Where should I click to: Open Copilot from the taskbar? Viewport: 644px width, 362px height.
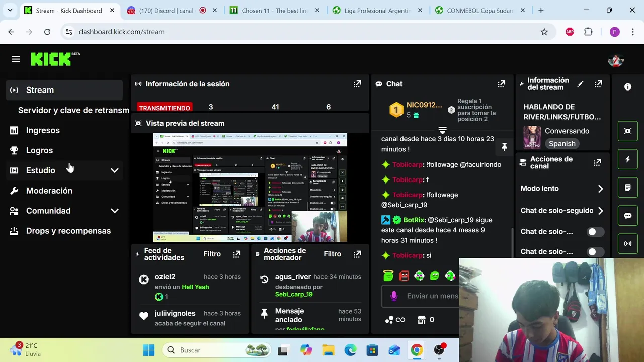pyautogui.click(x=306, y=350)
